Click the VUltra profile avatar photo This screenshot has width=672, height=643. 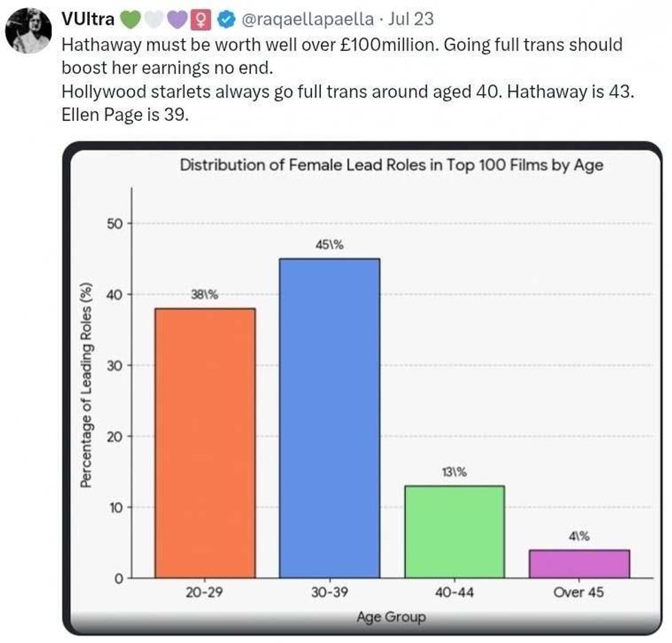(28, 30)
